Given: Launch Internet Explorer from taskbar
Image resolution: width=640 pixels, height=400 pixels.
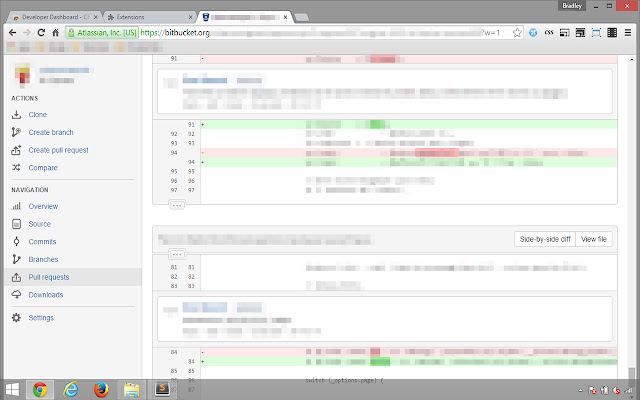Looking at the screenshot, I should [71, 390].
